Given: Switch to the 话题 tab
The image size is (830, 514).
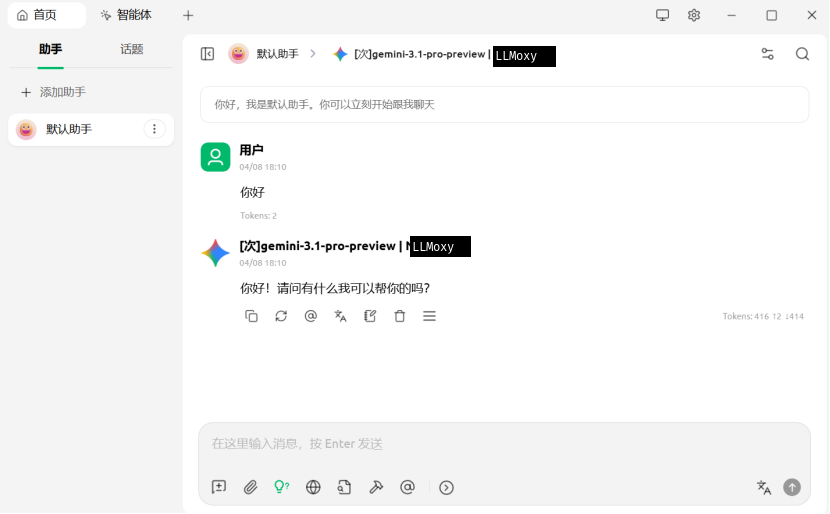Looking at the screenshot, I should click(x=132, y=49).
